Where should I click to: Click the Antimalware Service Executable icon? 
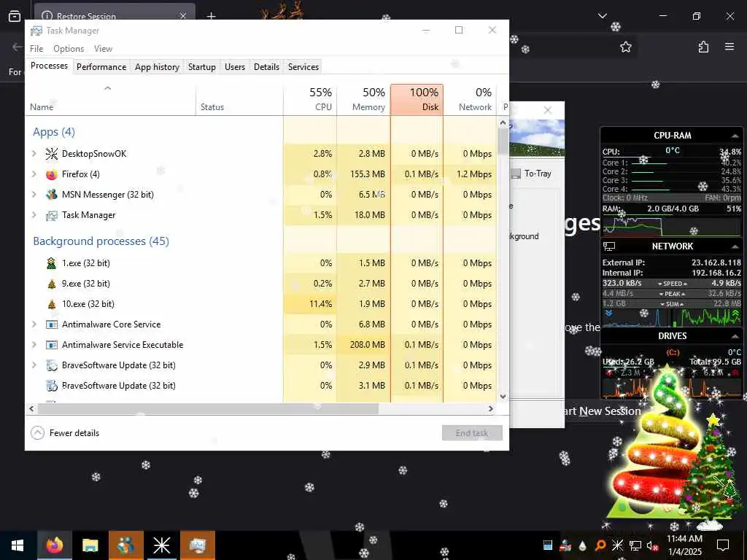(52, 345)
